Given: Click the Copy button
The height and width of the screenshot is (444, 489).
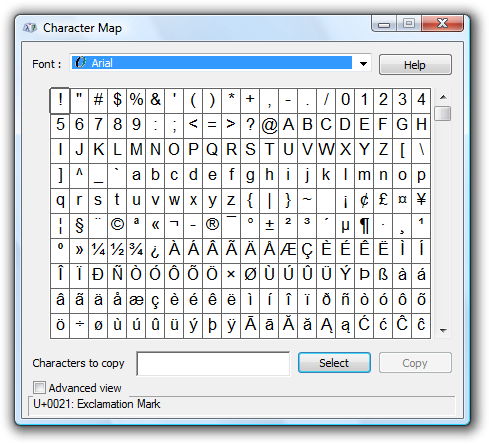Looking at the screenshot, I should coord(415,363).
